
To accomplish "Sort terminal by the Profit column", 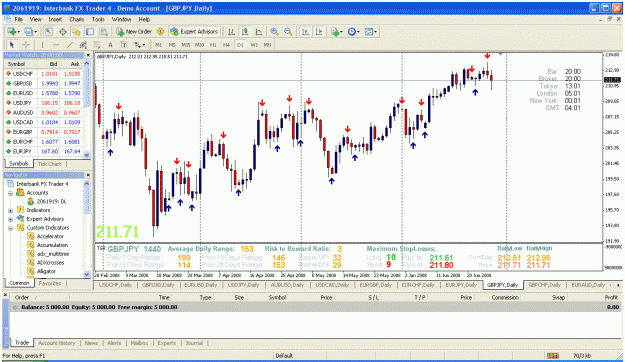I will point(611,297).
